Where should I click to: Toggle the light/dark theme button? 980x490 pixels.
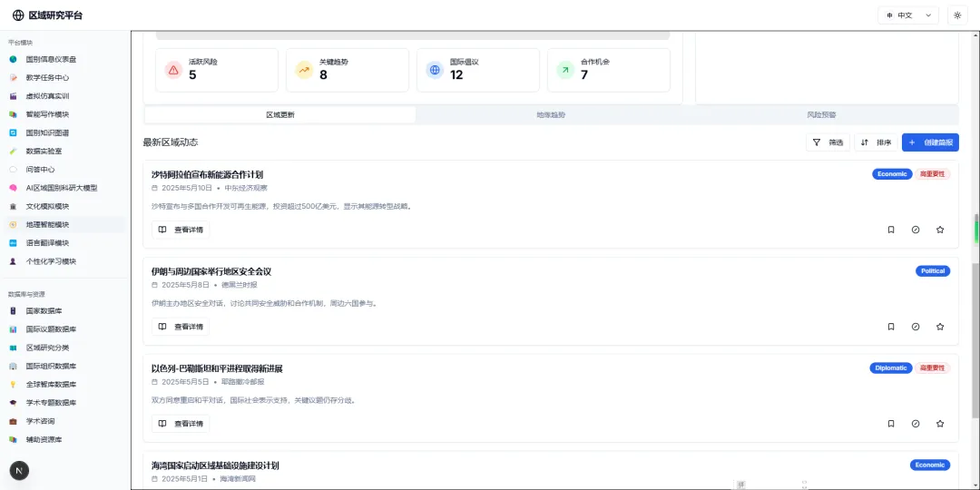[957, 15]
